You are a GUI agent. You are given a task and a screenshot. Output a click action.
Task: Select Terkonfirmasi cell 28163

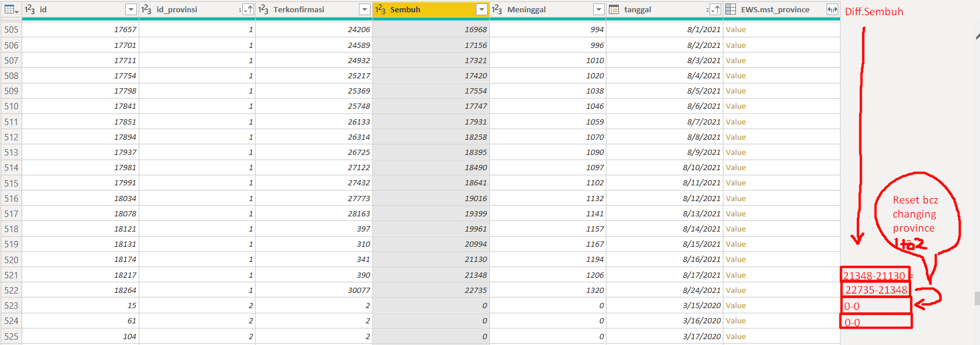tap(314, 214)
